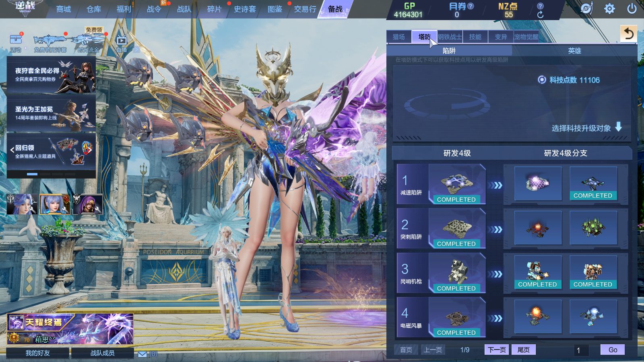Open the 仓库 warehouse menu
The width and height of the screenshot is (644, 362).
[x=94, y=9]
